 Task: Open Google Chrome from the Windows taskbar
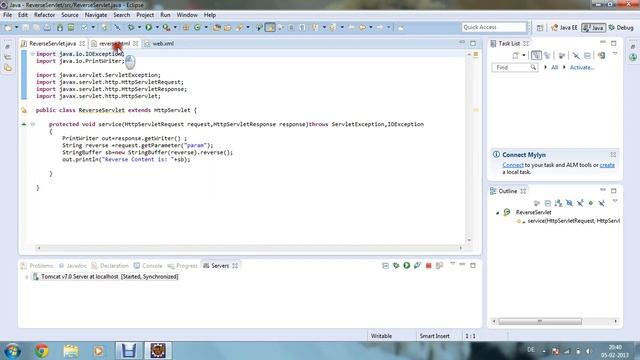(42, 351)
